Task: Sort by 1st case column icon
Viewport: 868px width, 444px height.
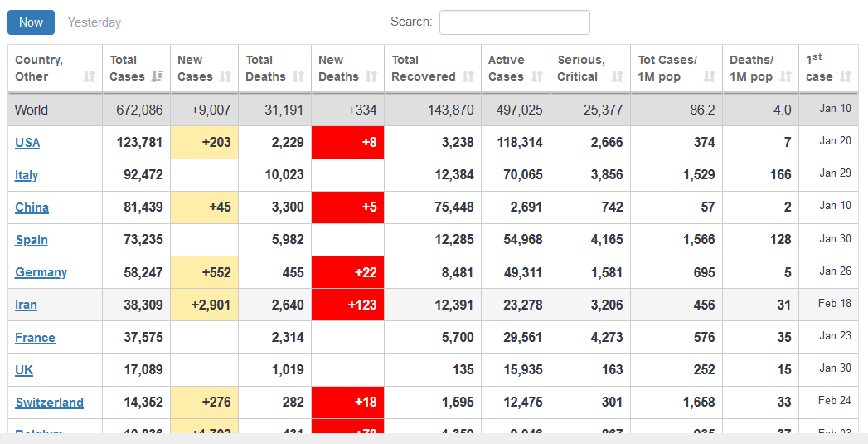Action: (845, 76)
